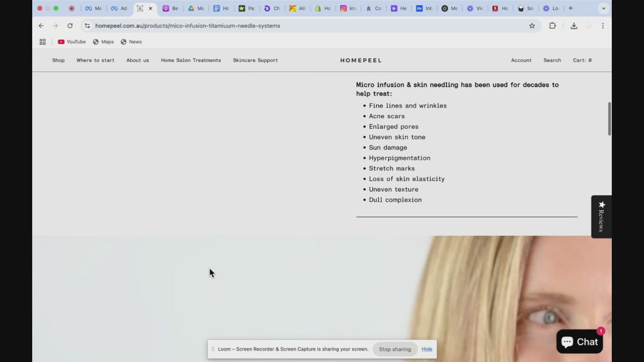Image resolution: width=644 pixels, height=362 pixels.
Task: Open the Maps bookmark
Action: coord(103,42)
